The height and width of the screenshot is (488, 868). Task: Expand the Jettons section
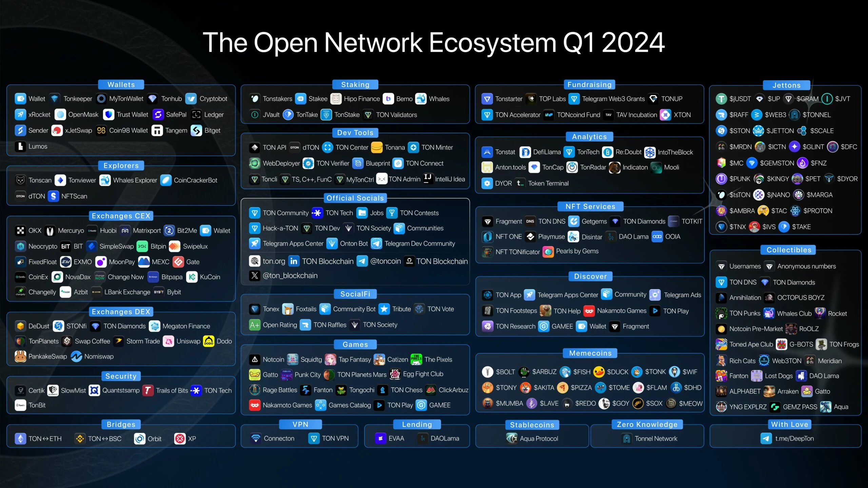point(788,85)
